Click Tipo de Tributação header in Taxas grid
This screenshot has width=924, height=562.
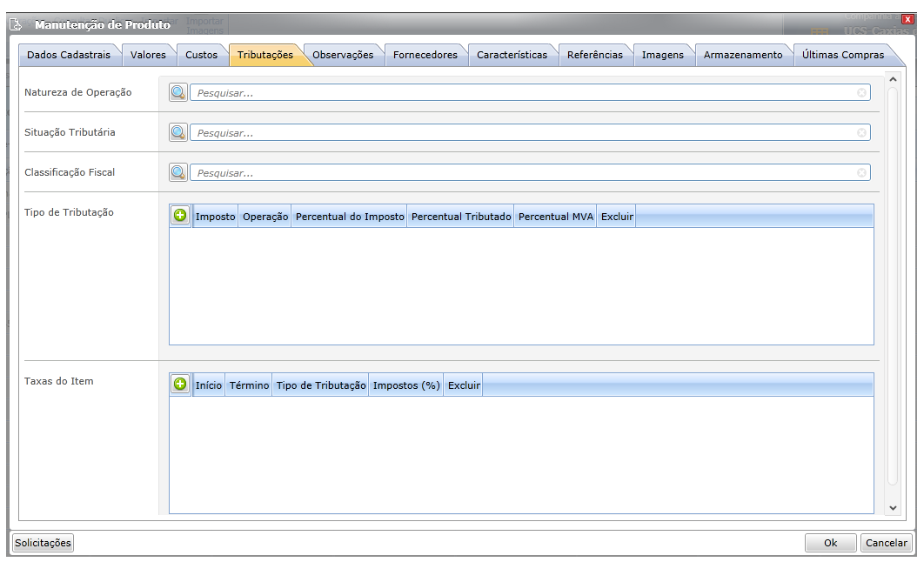(x=320, y=385)
